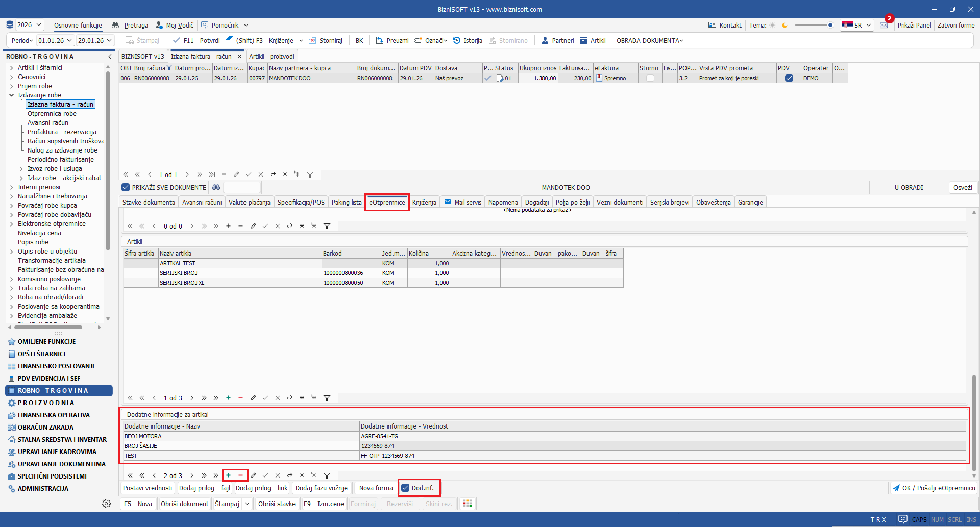The image size is (980, 527).
Task: Uncheck PRIKAŽI SVE DOKUMENTE checkbox
Action: click(x=126, y=187)
